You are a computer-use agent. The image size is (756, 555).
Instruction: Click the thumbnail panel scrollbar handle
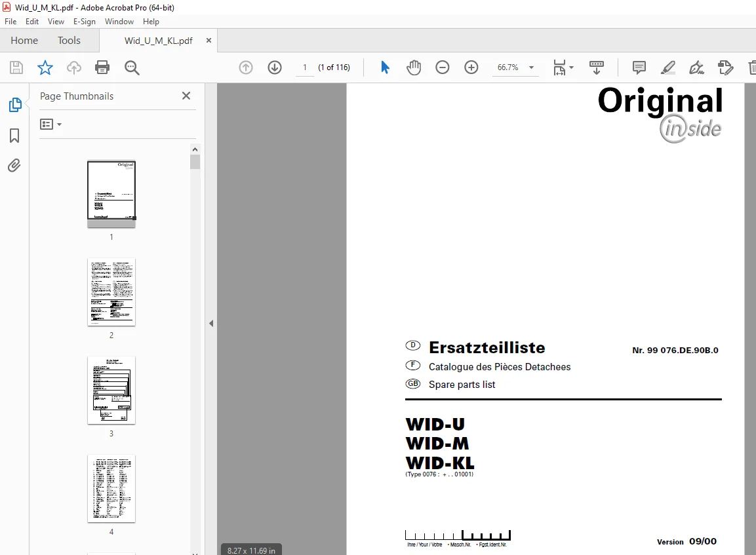coord(195,163)
